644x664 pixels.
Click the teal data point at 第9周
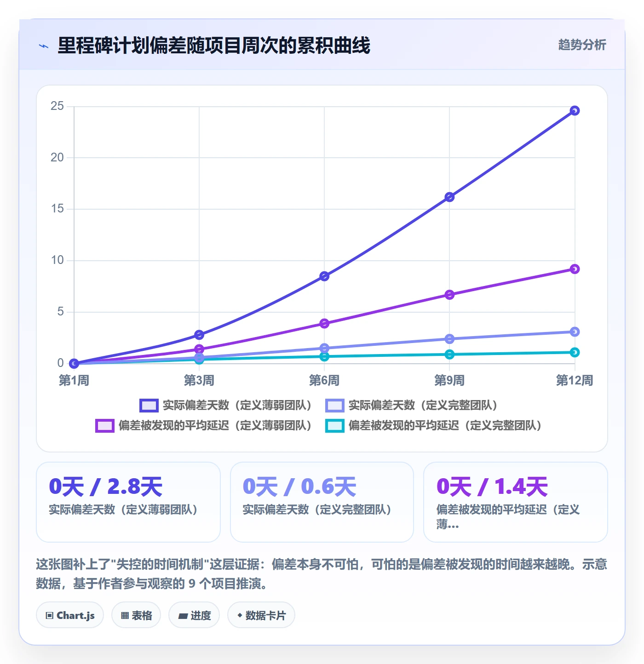[x=449, y=355]
